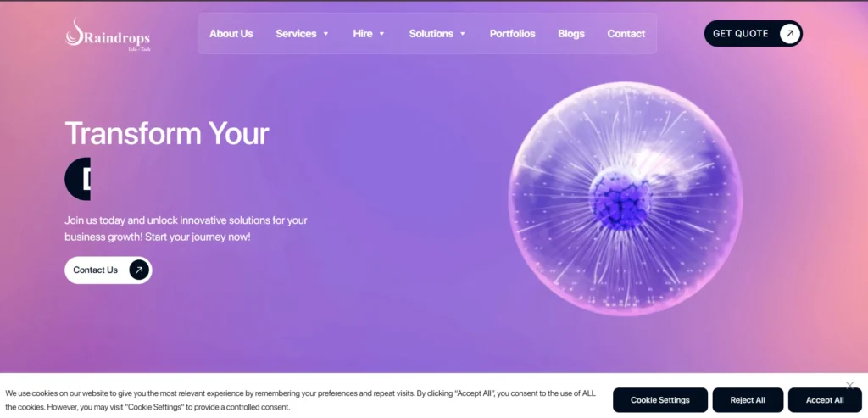Image resolution: width=868 pixels, height=418 pixels.
Task: Open the About Us page
Action: 231,34
